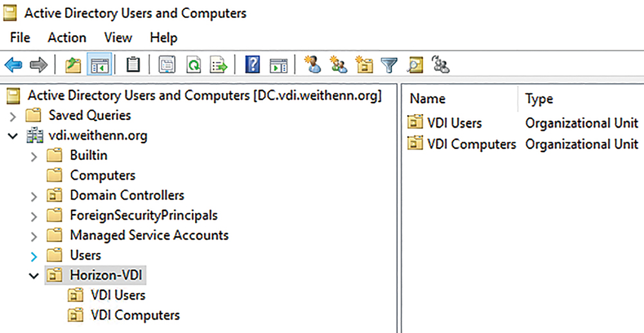
Task: Click the vdi.weithenn.org domain icon
Action: (35, 135)
